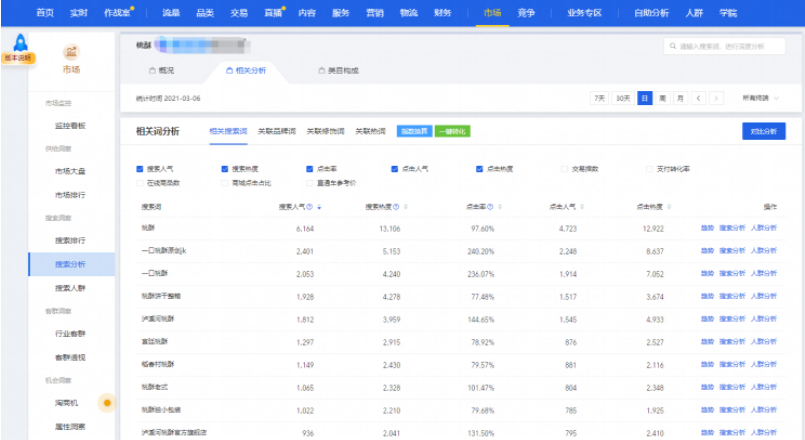This screenshot has height=440, width=805.
Task: Enable the 在线商品数 checkbox
Action: tap(140, 183)
